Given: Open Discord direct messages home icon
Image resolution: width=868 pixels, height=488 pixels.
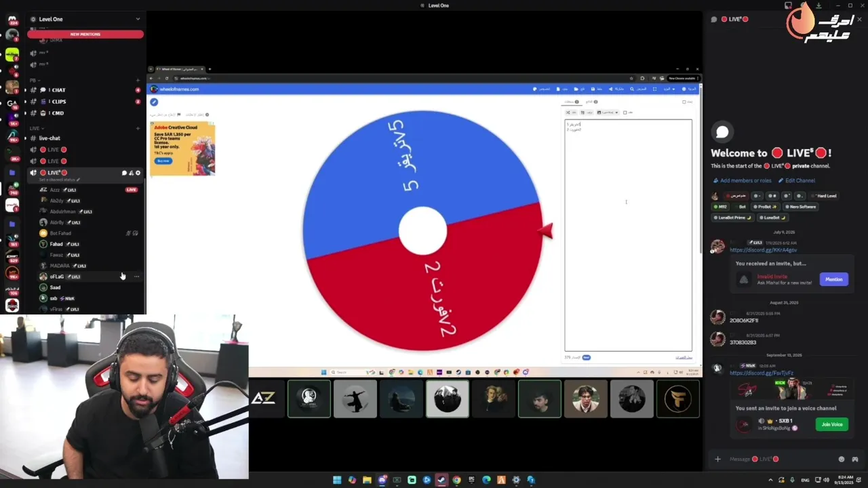Looking at the screenshot, I should (12, 20).
